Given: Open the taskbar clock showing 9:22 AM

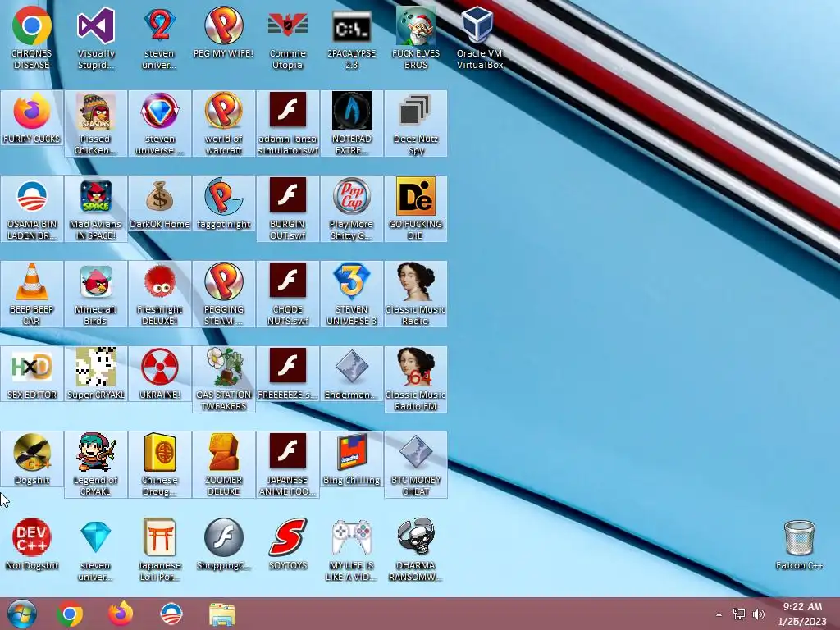Looking at the screenshot, I should [x=802, y=614].
